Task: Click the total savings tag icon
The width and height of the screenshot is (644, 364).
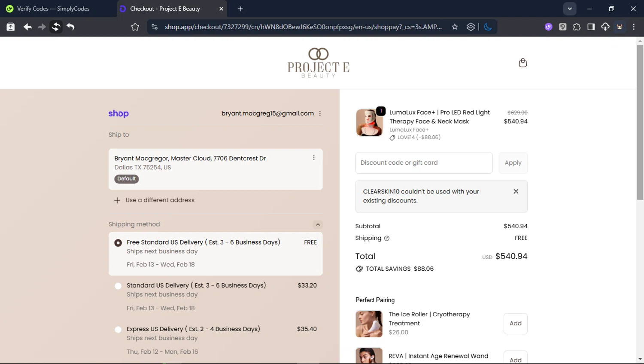Action: coord(359,269)
